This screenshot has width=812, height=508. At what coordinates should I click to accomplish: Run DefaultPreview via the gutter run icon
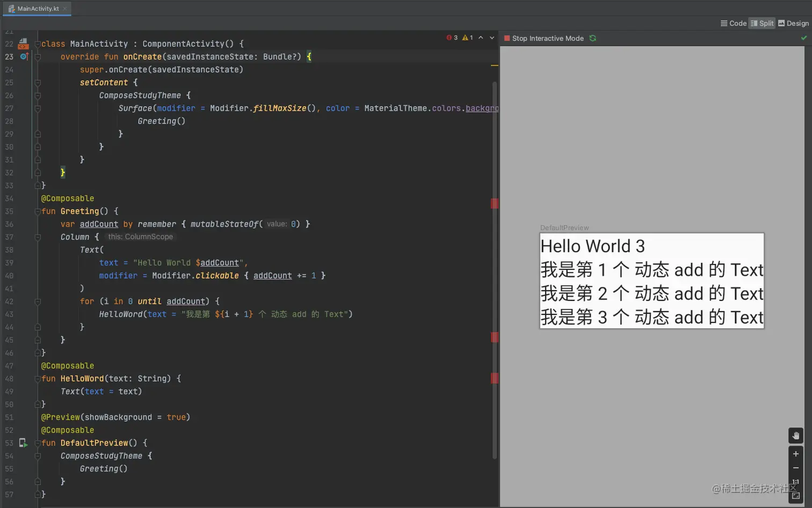(x=23, y=442)
